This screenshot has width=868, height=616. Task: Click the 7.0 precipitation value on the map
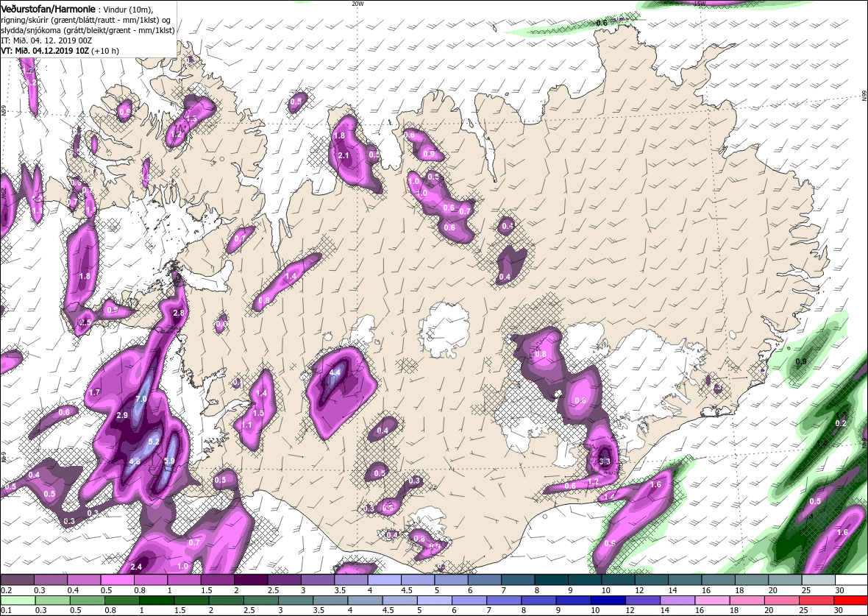click(x=140, y=399)
